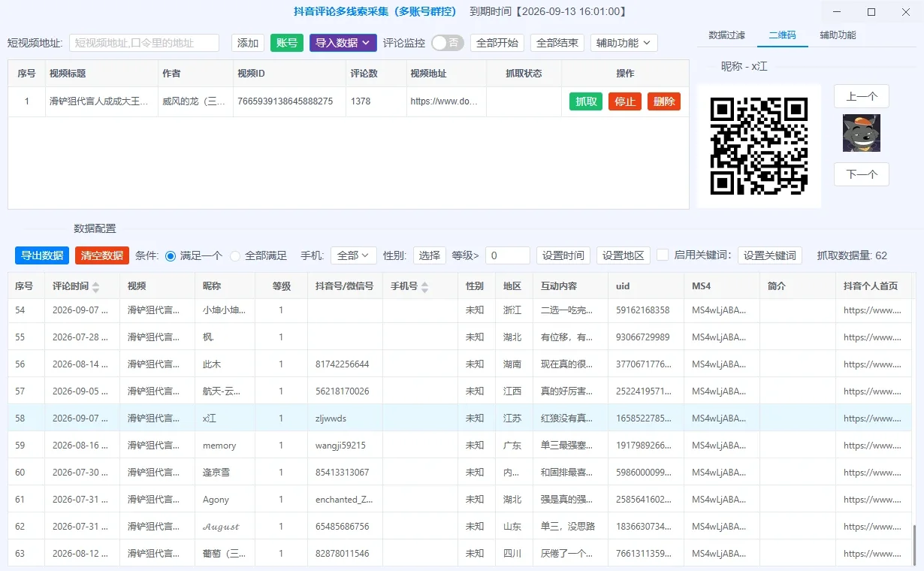Click the 设置关键词 button

click(x=770, y=255)
